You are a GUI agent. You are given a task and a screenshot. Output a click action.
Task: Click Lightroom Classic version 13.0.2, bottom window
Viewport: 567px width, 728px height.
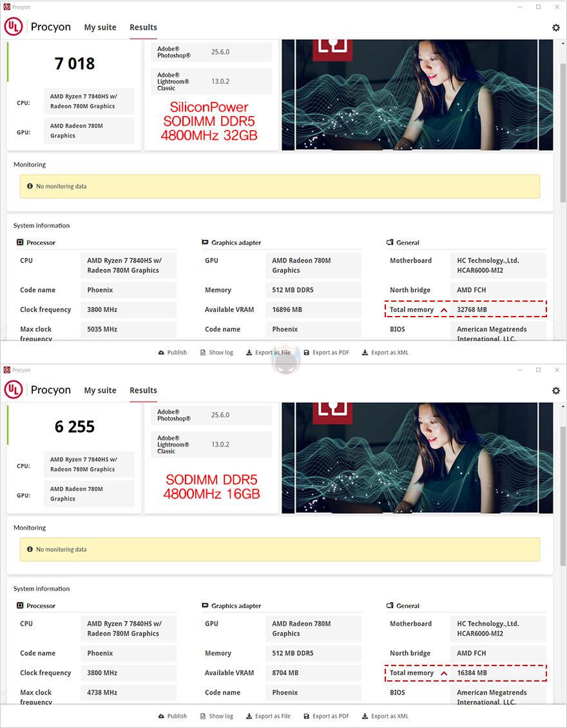click(220, 444)
